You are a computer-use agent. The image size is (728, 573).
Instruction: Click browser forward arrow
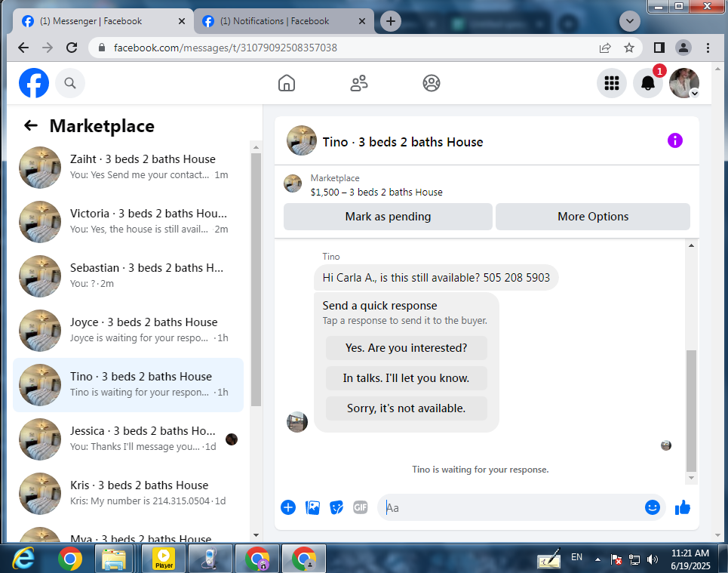(x=48, y=48)
